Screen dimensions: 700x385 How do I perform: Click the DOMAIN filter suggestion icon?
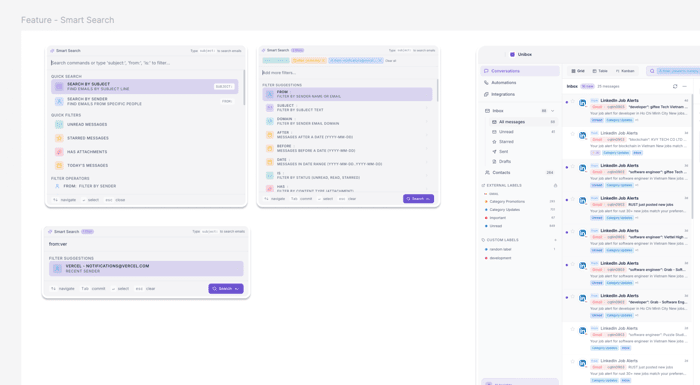[270, 121]
